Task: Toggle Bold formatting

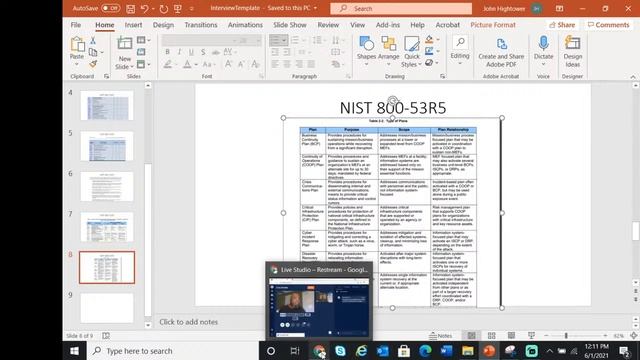Action: point(167,52)
